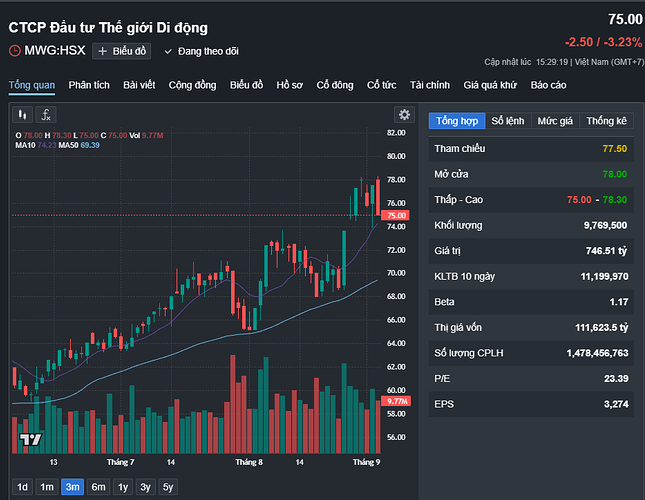The width and height of the screenshot is (645, 500).
Task: Open the Tài chính tab
Action: coord(430,85)
